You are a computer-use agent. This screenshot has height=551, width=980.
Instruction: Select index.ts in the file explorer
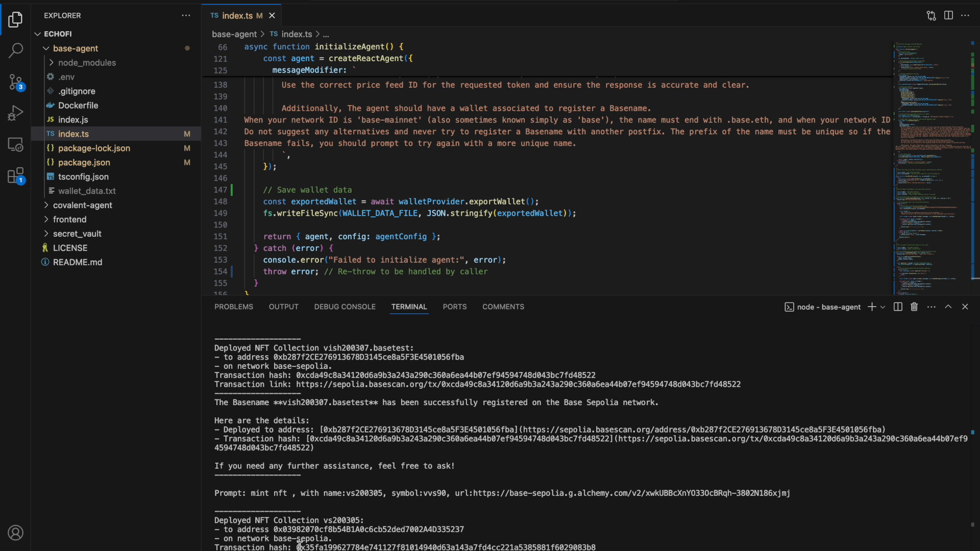(x=115, y=134)
